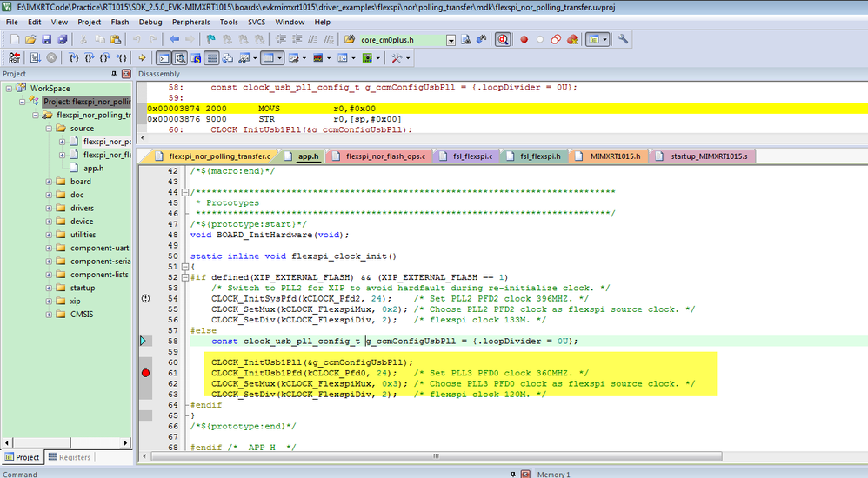
Task: Show next statement with yellow arrow
Action: (x=143, y=58)
